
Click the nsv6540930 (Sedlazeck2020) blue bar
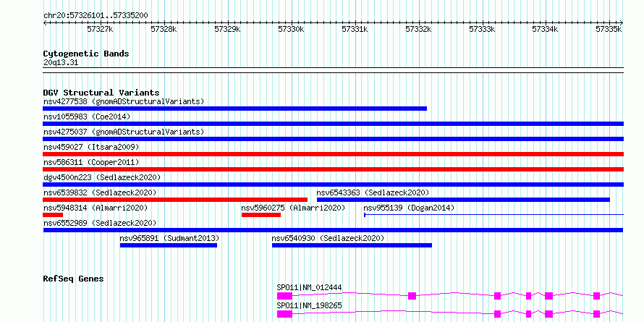[x=352, y=245]
